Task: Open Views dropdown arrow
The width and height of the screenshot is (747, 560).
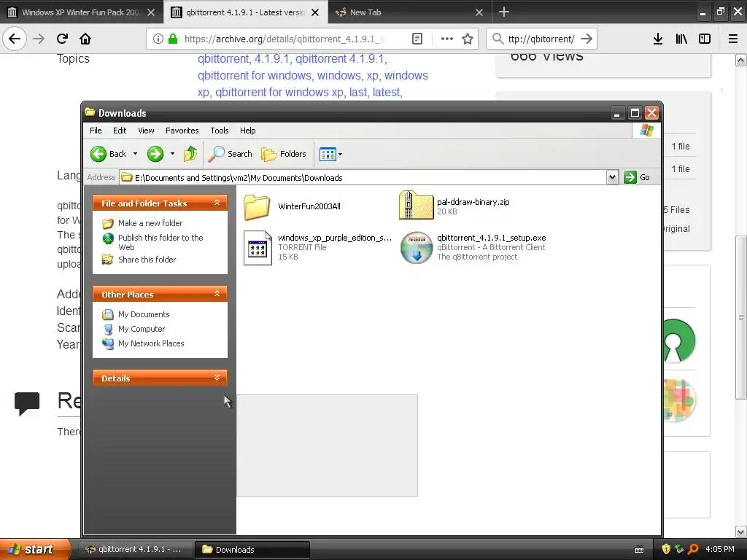Action: pyautogui.click(x=340, y=155)
